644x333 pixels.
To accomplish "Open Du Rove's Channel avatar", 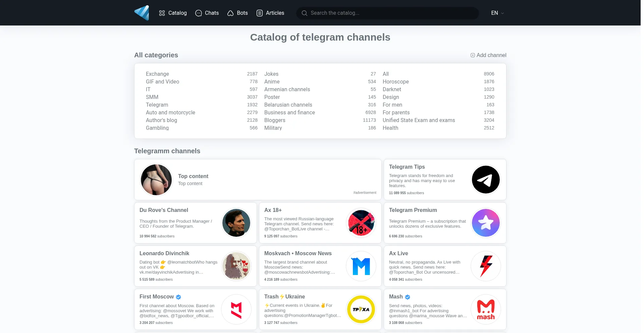I will (236, 223).
